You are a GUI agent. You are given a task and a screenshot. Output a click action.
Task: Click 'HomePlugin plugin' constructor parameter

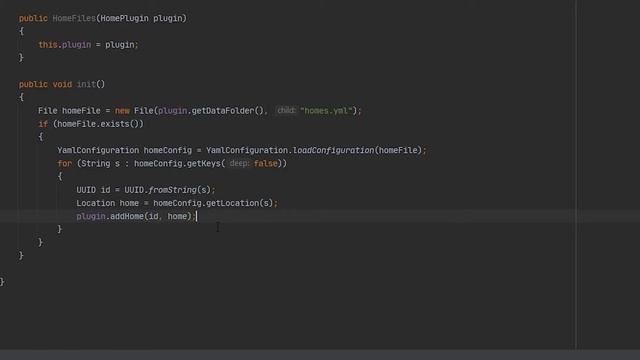click(x=141, y=18)
